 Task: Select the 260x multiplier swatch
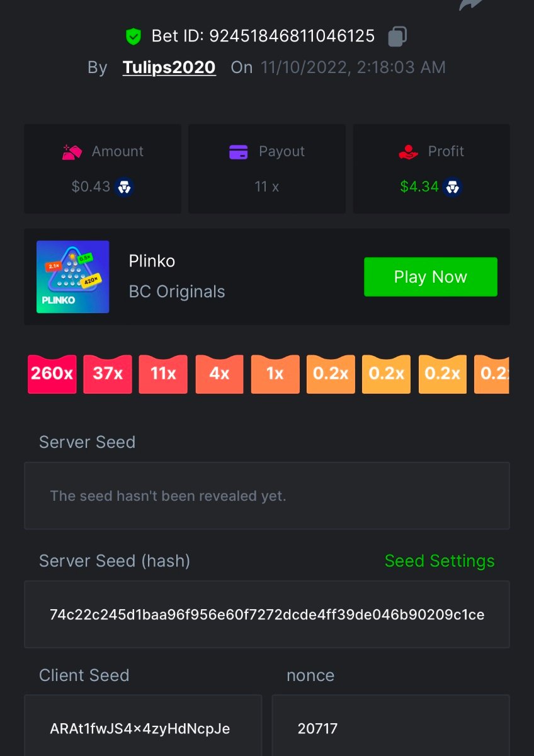pos(52,374)
